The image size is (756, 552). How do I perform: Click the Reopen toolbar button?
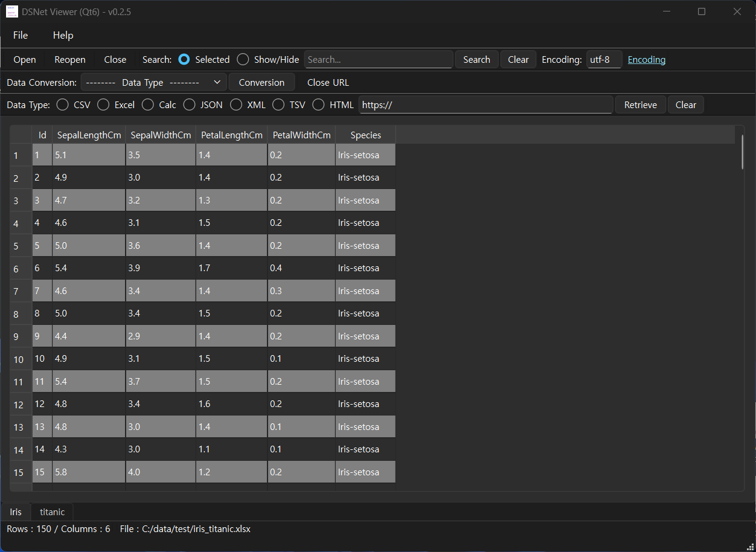pyautogui.click(x=70, y=59)
